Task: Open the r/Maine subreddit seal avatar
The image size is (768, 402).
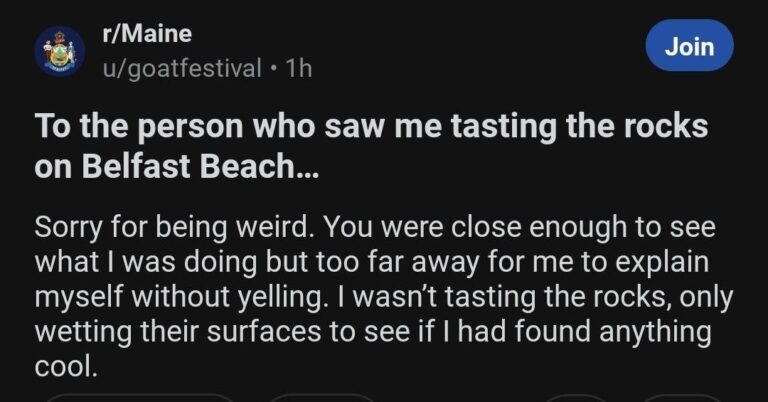Action: (x=60, y=51)
